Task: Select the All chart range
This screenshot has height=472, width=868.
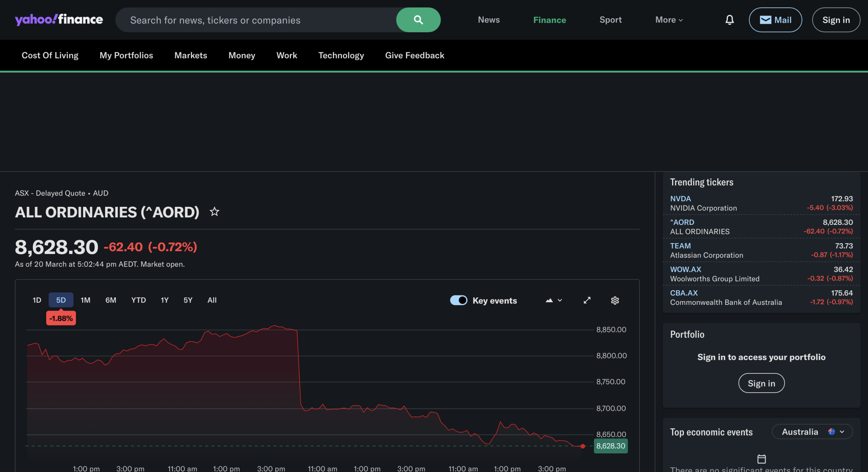Action: [x=212, y=300]
